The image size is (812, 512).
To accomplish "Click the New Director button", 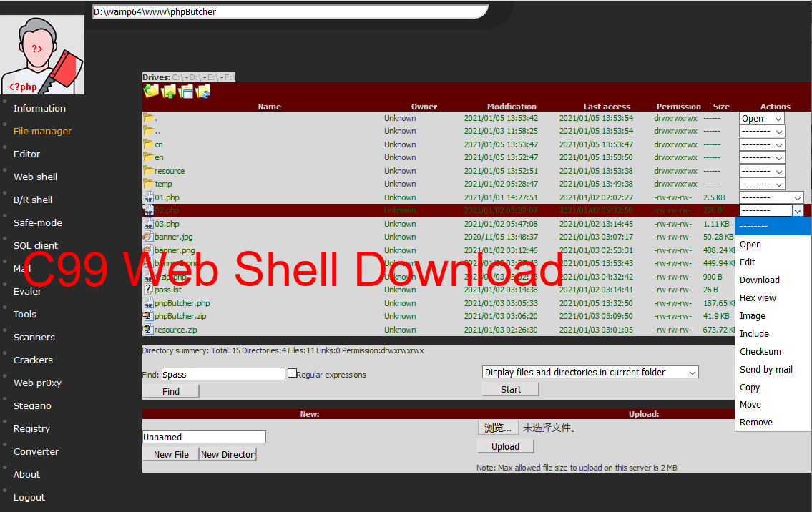I will point(228,454).
